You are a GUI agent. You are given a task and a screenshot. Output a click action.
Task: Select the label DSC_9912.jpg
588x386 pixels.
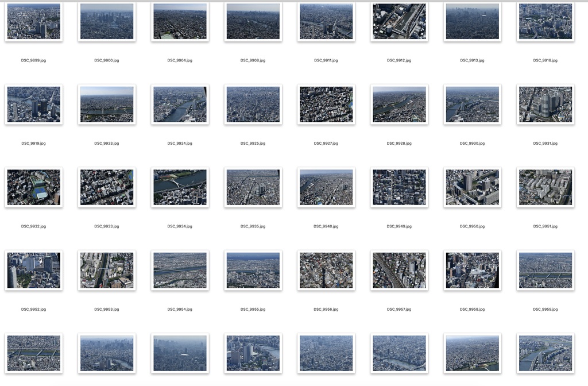[400, 60]
